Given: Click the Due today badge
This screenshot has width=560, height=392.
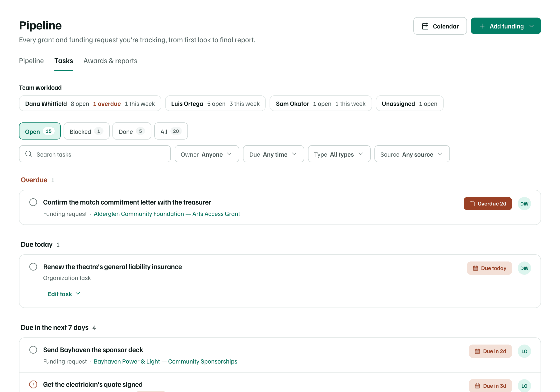Looking at the screenshot, I should 489,268.
